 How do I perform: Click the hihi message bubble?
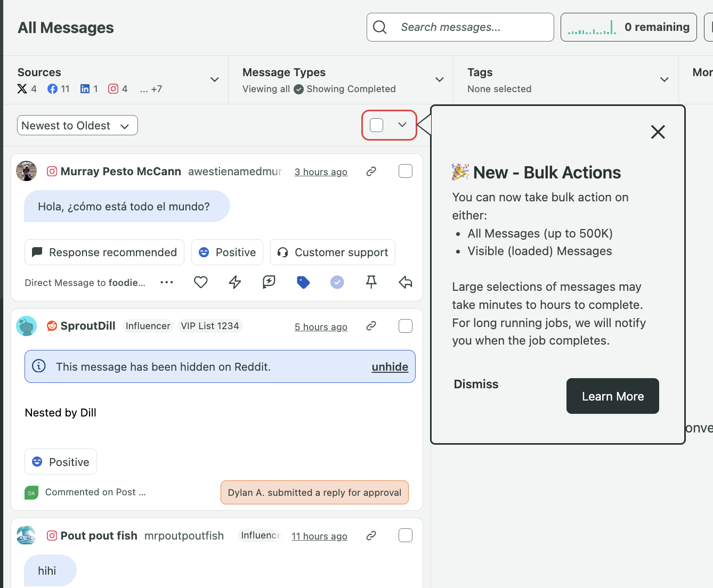pyautogui.click(x=50, y=570)
